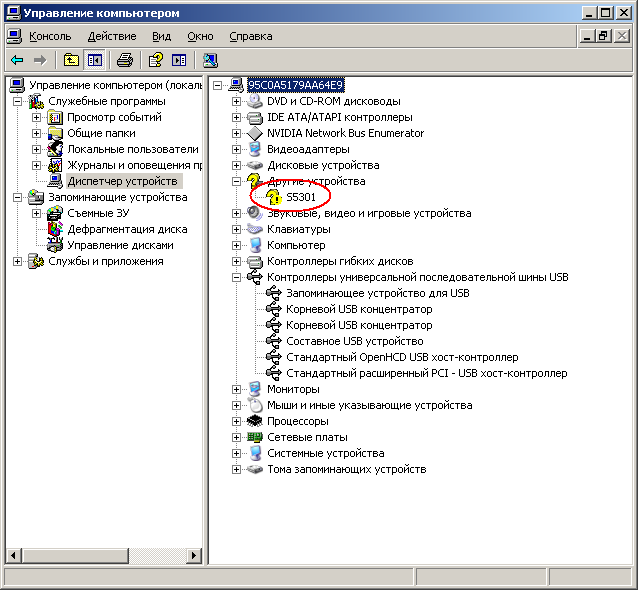Screen dimensions: 638x590
Task: Open the Действие menu
Action: (x=112, y=37)
